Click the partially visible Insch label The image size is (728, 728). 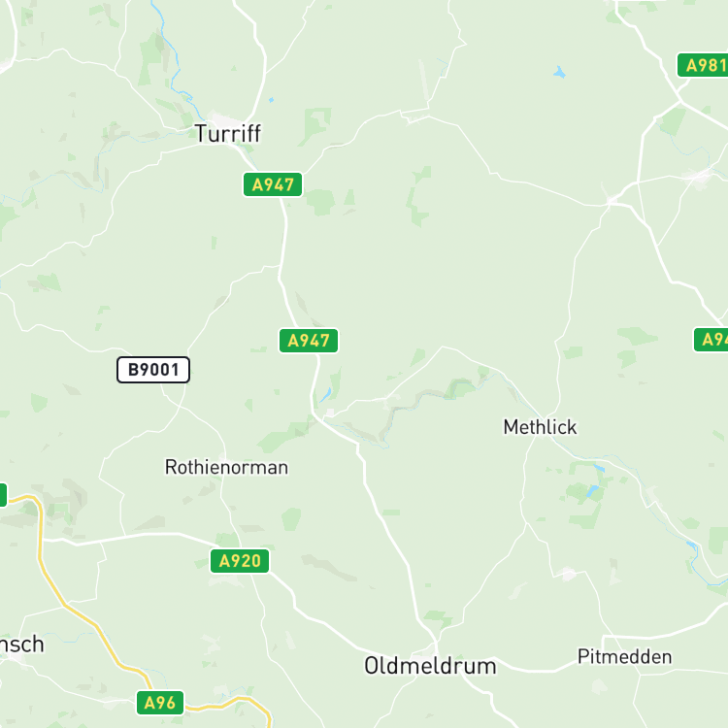pyautogui.click(x=21, y=644)
